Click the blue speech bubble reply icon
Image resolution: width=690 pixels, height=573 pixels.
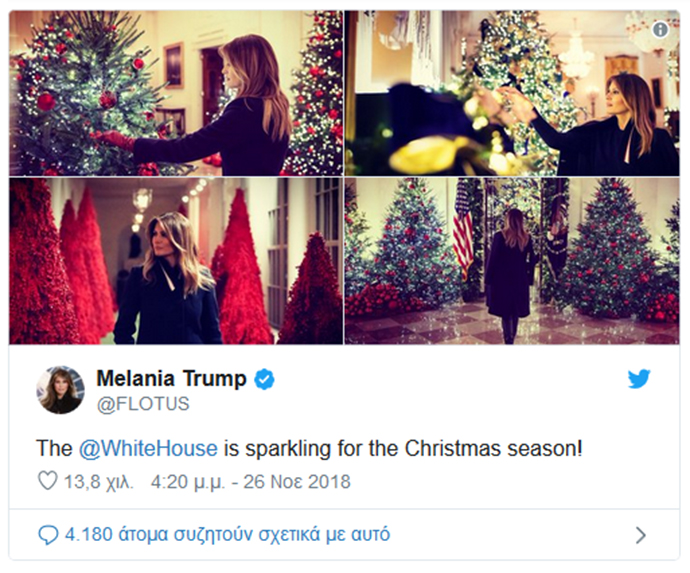coord(48,535)
